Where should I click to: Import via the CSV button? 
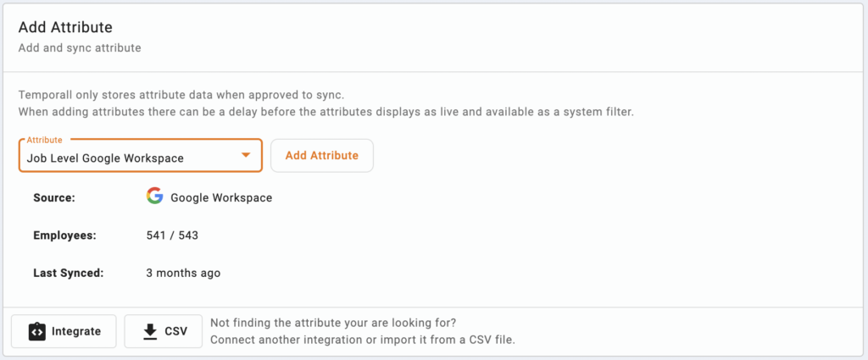click(x=164, y=331)
